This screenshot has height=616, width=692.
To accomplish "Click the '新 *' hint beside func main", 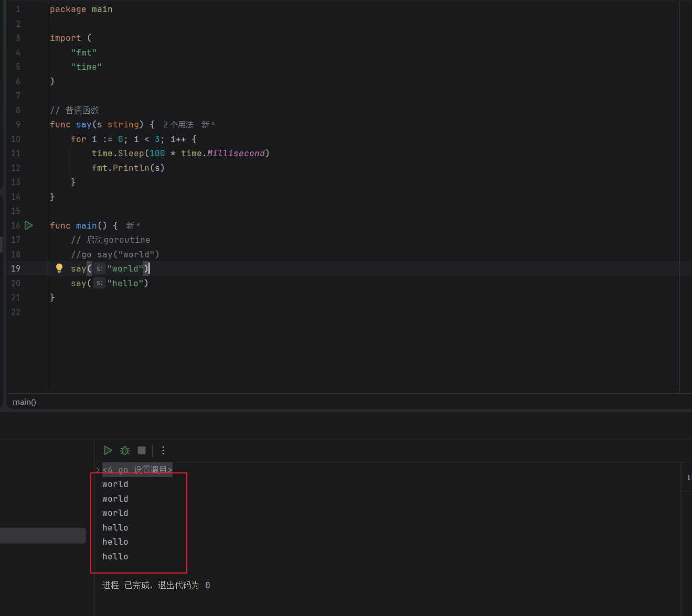I will click(133, 225).
